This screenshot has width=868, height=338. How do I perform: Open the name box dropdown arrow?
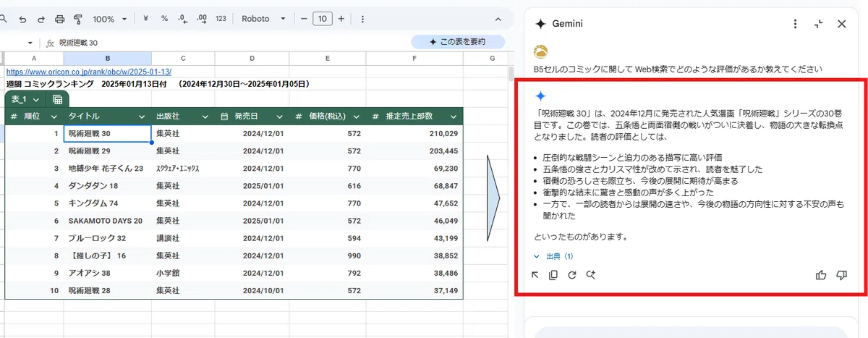pos(30,43)
